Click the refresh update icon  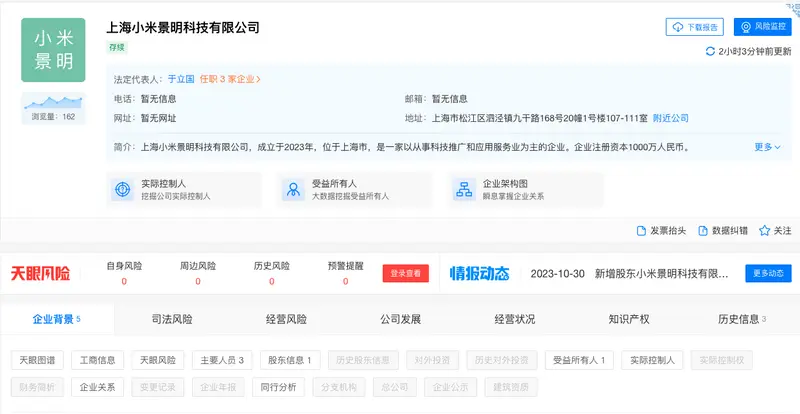click(x=710, y=51)
